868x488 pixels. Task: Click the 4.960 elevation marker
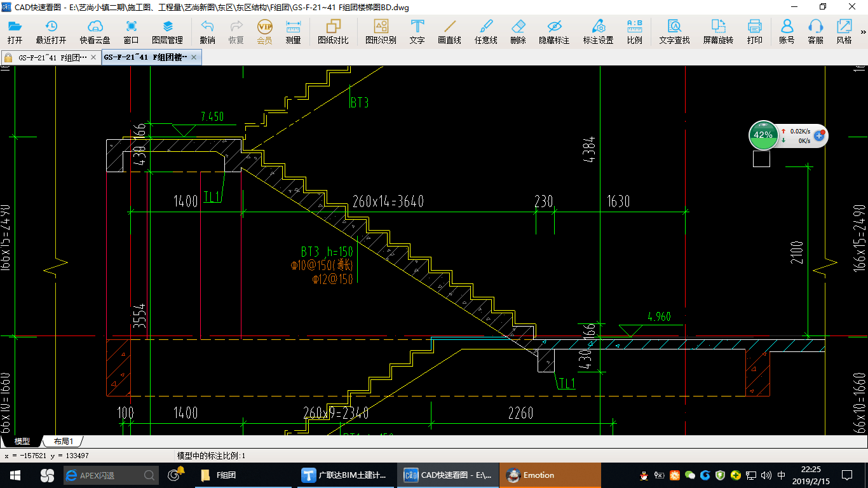659,316
